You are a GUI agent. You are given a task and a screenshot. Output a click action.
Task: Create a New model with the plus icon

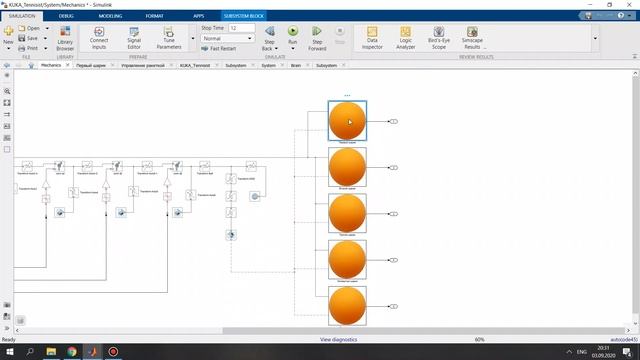point(8,31)
